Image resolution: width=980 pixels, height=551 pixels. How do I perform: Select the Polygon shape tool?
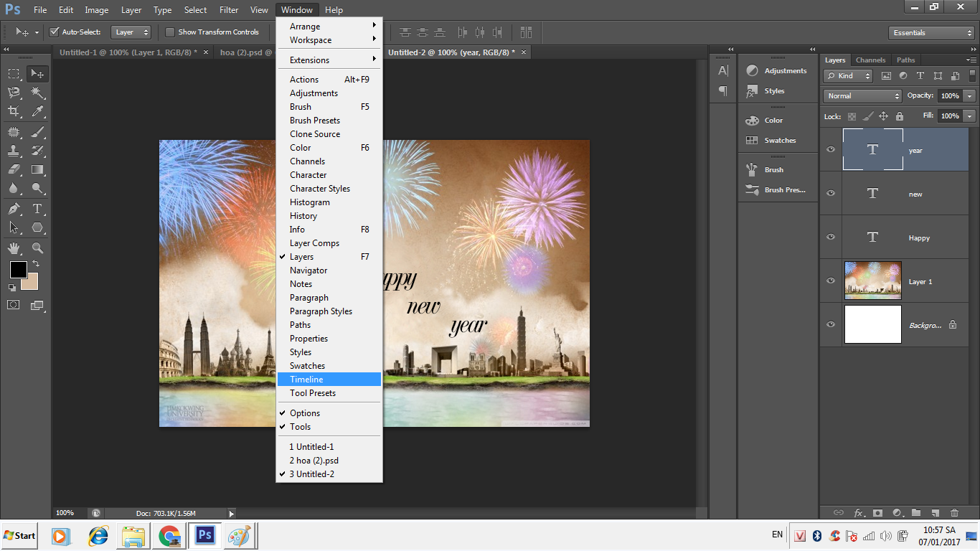(x=37, y=227)
